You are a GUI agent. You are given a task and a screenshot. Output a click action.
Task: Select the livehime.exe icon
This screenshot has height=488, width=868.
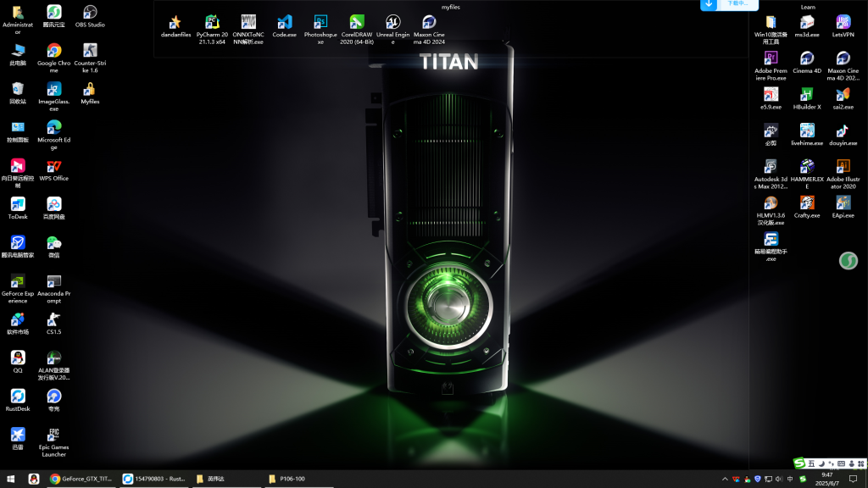point(807,135)
